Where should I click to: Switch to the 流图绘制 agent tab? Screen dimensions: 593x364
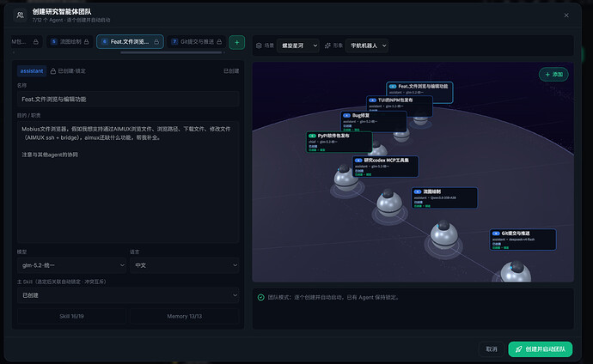[x=70, y=41]
